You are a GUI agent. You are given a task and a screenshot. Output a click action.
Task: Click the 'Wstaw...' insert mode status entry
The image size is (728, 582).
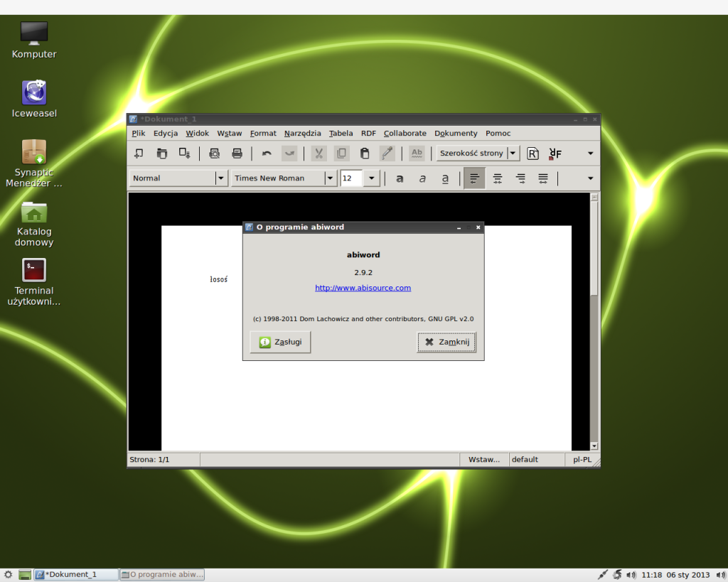483,460
